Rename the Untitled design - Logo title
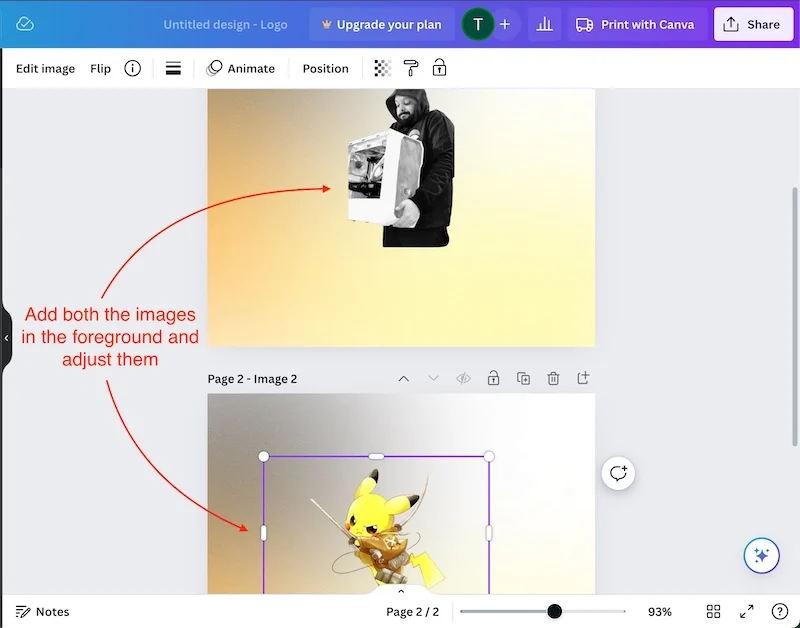 [x=226, y=24]
